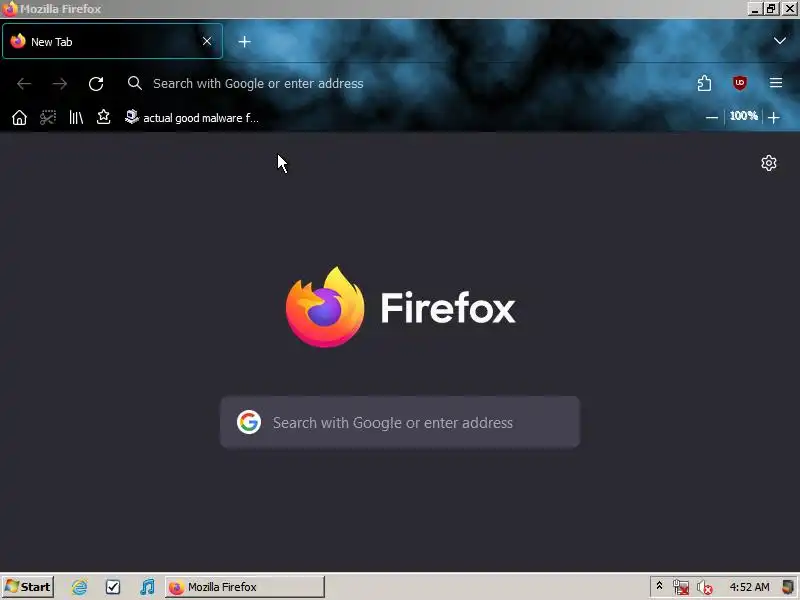
Task: Activate Mozilla Firefox taskbar button
Action: [244, 587]
